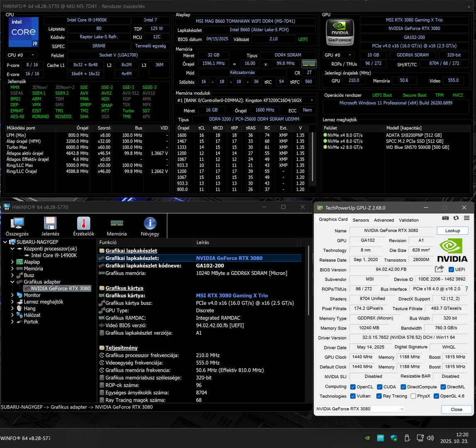Collapse the SUBARU-NAGYGEP tree root
This screenshot has height=448, width=476.
[5, 242]
